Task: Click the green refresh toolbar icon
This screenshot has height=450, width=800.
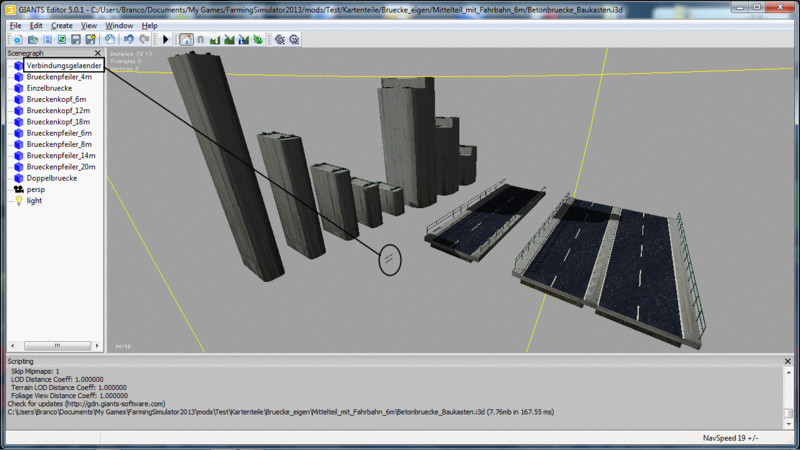Action: pyautogui.click(x=61, y=39)
